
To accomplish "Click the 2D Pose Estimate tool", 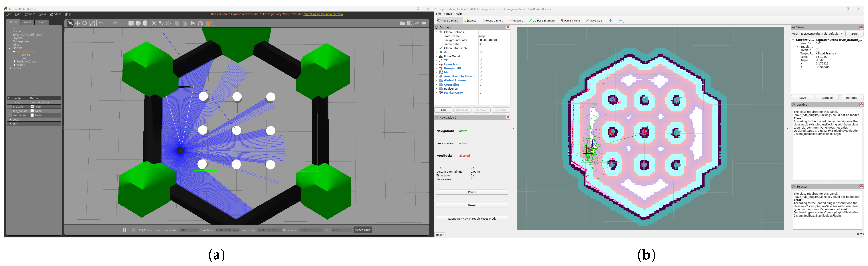I will [542, 21].
